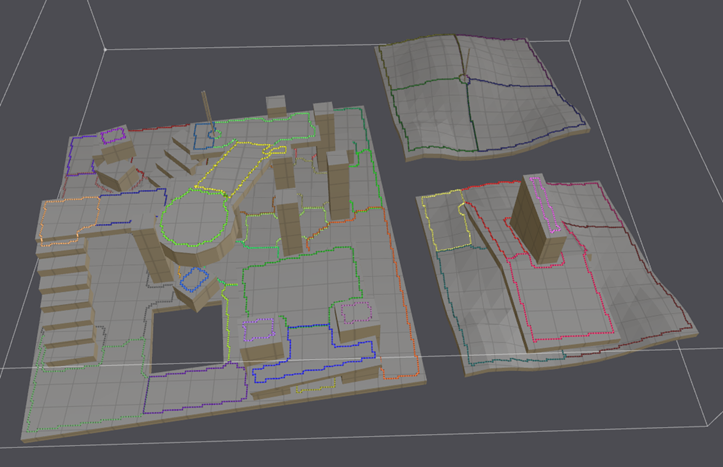The image size is (723, 467).
Task: Select the tall center pillar right of round platform
Action: pyautogui.click(x=289, y=225)
